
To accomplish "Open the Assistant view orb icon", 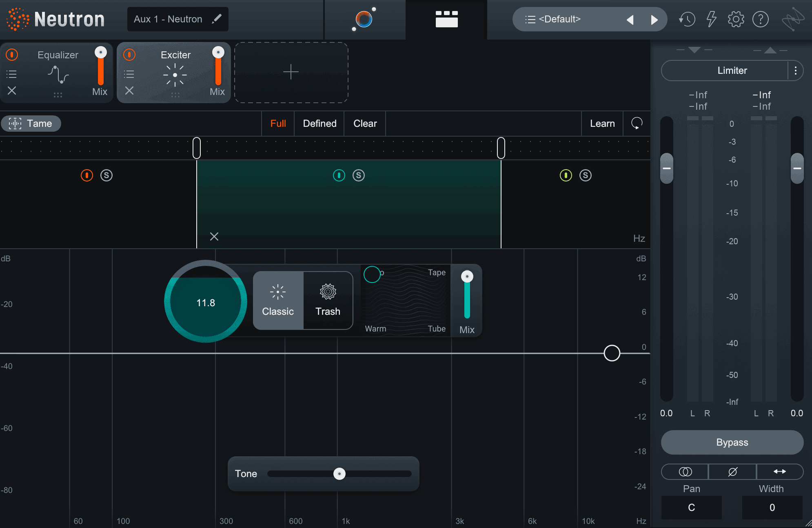I will [364, 19].
